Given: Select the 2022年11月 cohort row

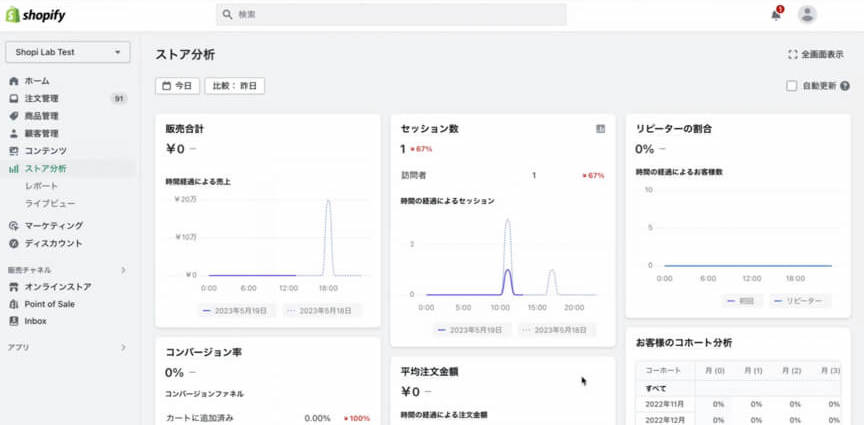Looking at the screenshot, I should pyautogui.click(x=738, y=404).
